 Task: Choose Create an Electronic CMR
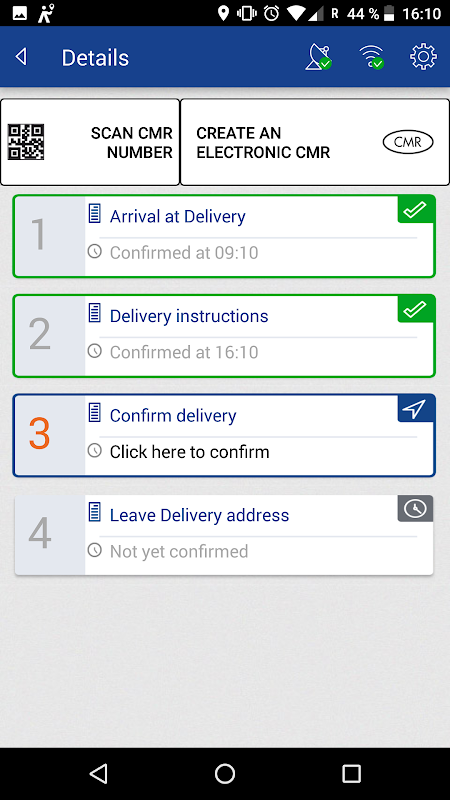click(x=315, y=142)
